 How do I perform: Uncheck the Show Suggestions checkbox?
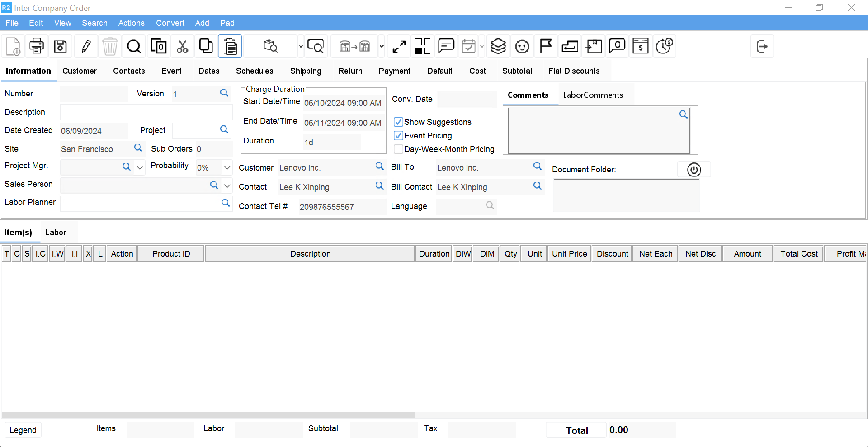(x=398, y=122)
